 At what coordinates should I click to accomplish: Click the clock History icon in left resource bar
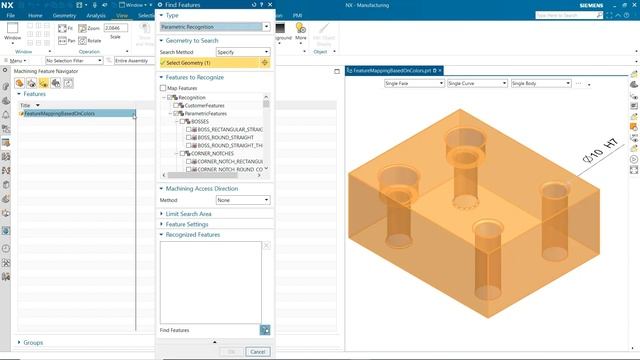(6, 248)
